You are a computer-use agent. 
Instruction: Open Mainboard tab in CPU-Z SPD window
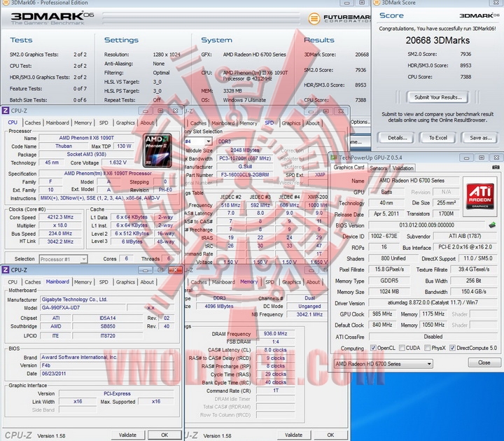tap(223, 123)
